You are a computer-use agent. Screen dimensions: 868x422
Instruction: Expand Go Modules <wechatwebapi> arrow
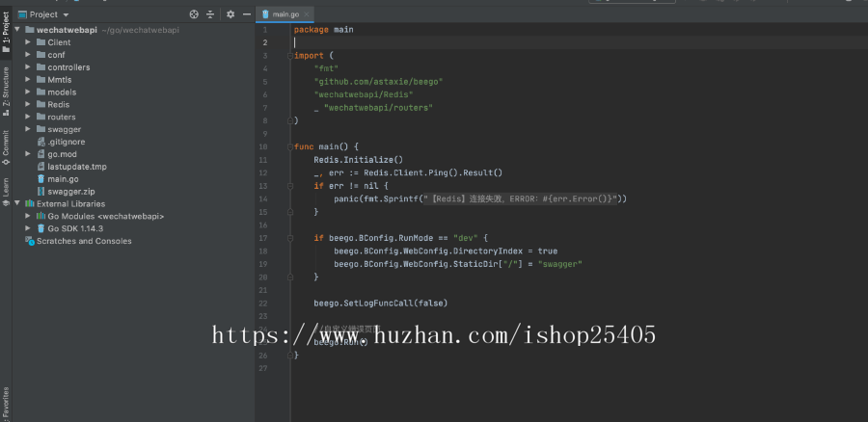[28, 216]
